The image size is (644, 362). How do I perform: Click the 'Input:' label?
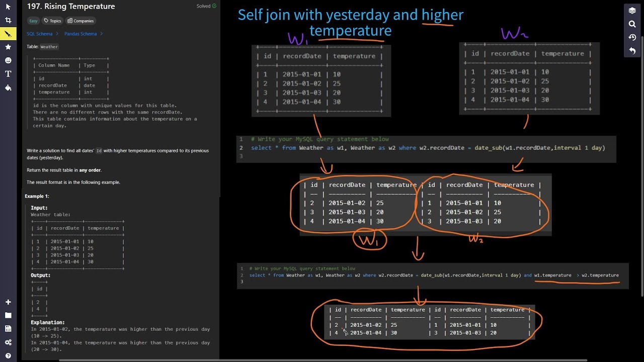[39, 208]
